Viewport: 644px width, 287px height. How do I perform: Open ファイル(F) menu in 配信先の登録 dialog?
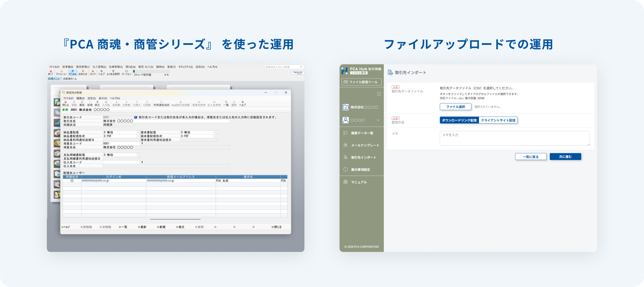coord(68,98)
